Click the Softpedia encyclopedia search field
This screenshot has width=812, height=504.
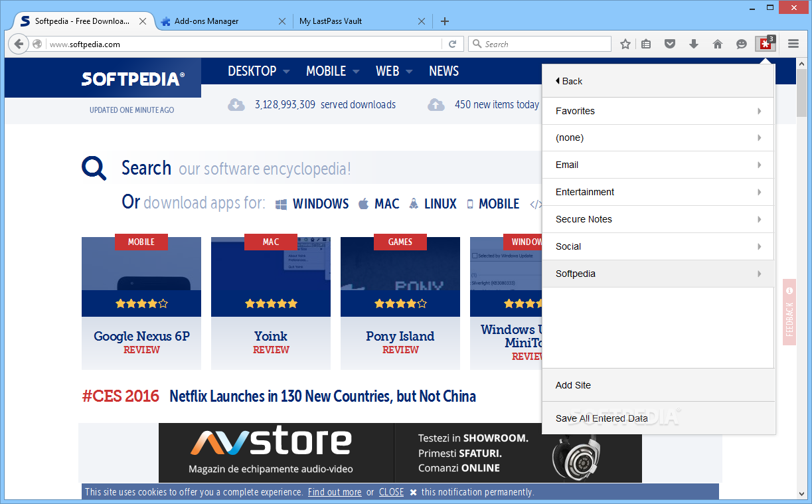pos(331,168)
